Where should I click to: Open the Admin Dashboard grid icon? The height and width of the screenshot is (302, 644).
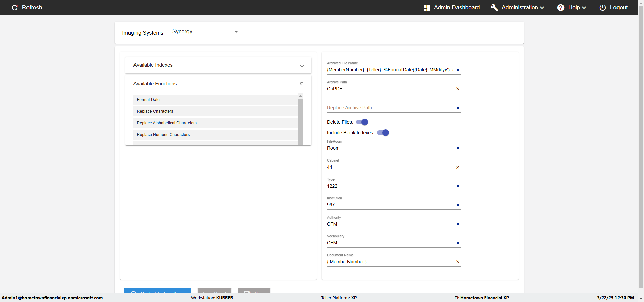[427, 8]
